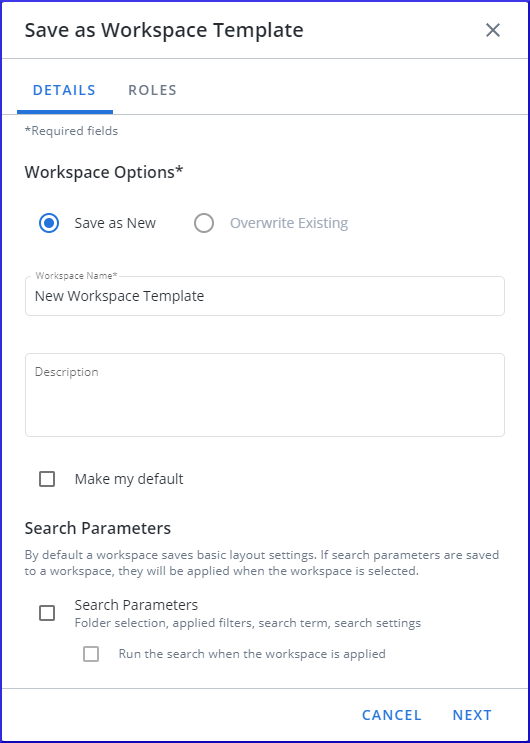Screen dimensions: 530x743
Task: Enable the Make my default checkbox
Action: 47,479
